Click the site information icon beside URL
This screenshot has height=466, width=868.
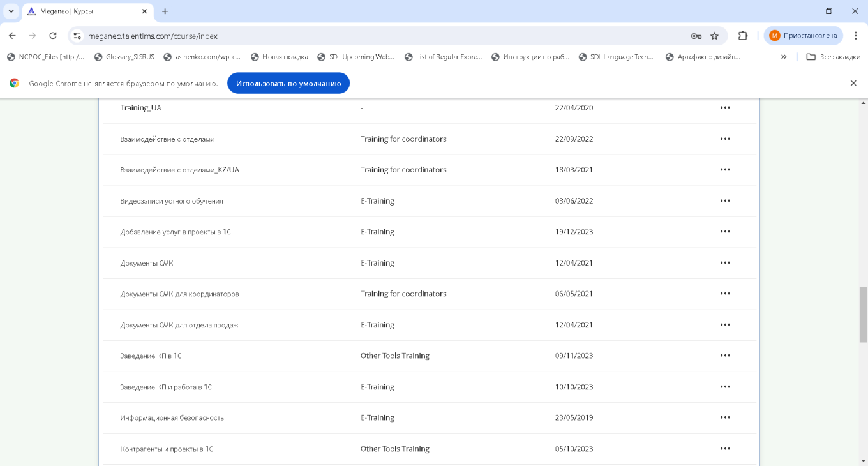click(x=77, y=36)
